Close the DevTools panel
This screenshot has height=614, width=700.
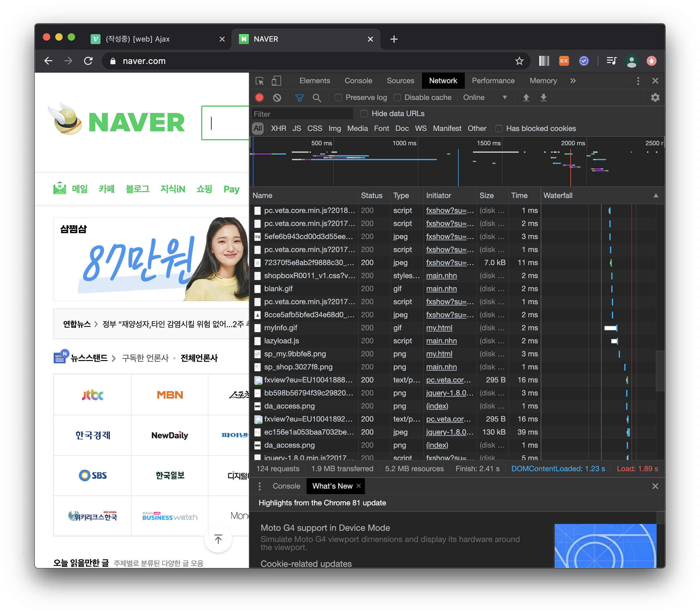pyautogui.click(x=655, y=81)
